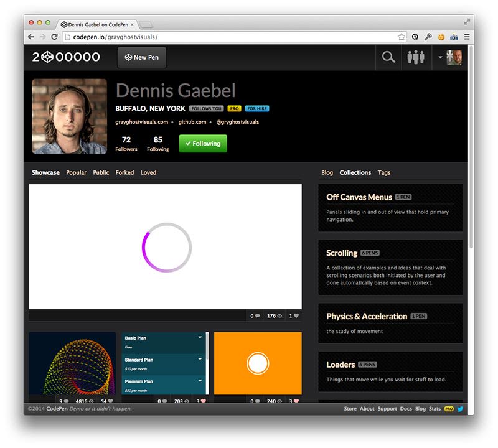Select the Tags tab on the right

384,172
